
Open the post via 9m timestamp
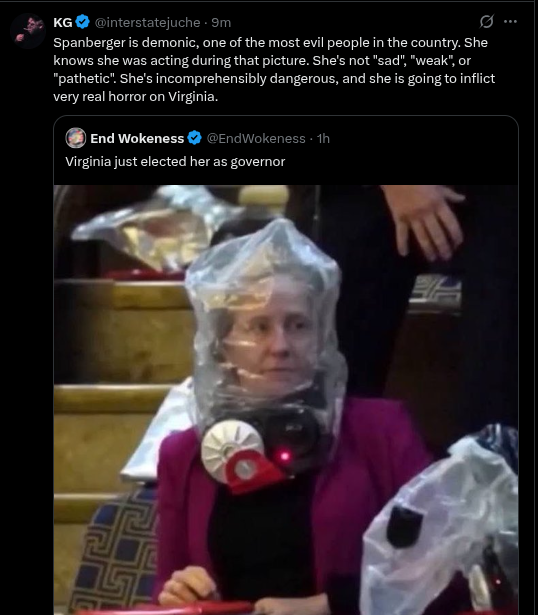tap(221, 22)
